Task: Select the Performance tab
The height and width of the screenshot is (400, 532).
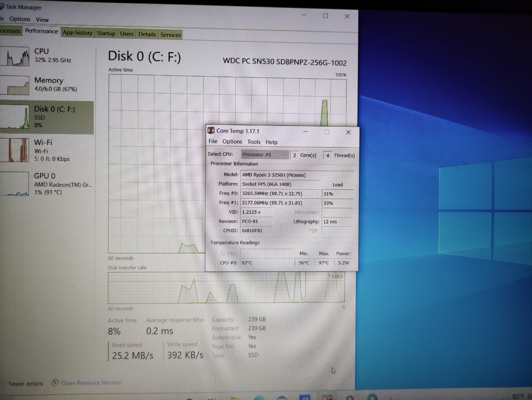Action: pyautogui.click(x=41, y=31)
